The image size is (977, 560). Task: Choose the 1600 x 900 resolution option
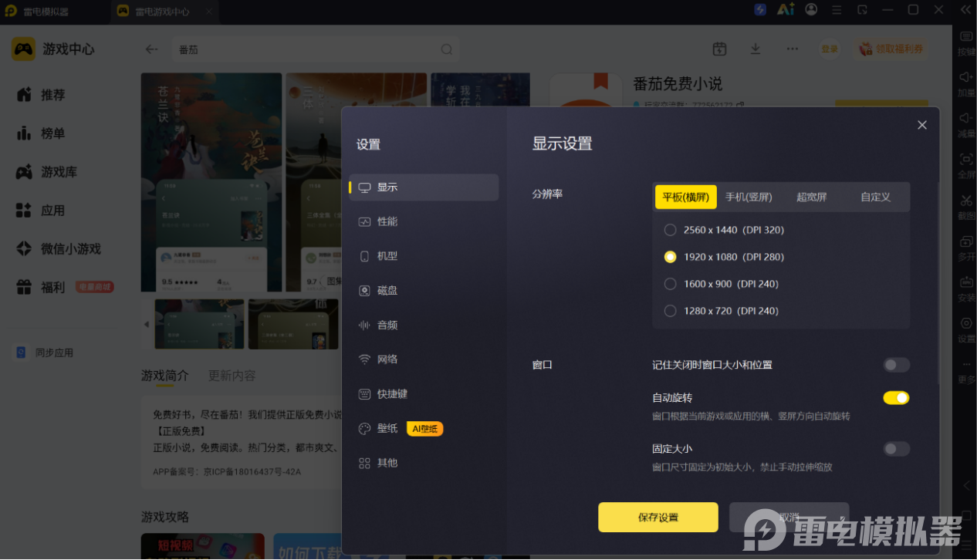[x=721, y=284]
